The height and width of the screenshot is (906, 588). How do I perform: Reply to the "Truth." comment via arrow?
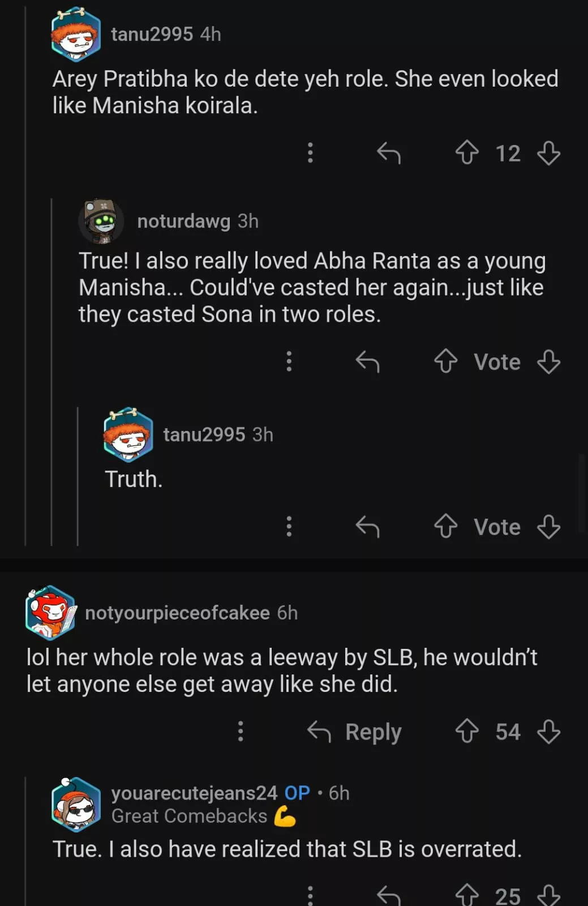pyautogui.click(x=367, y=527)
